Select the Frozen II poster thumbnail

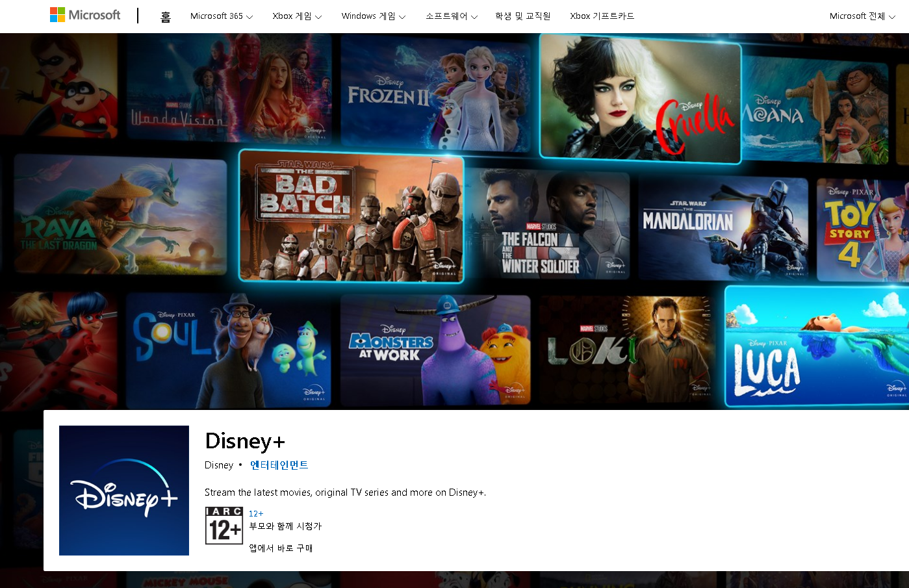point(435,92)
